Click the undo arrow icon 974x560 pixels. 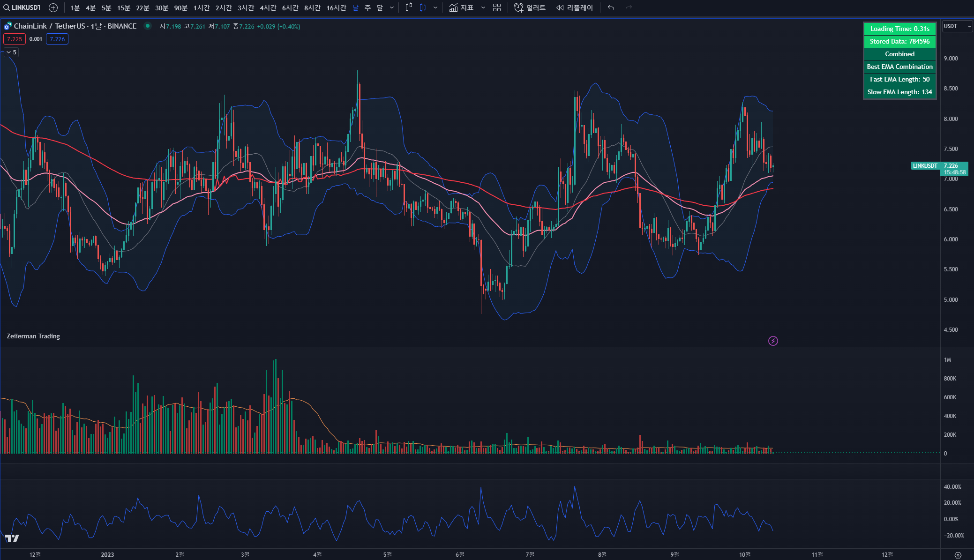pyautogui.click(x=611, y=7)
